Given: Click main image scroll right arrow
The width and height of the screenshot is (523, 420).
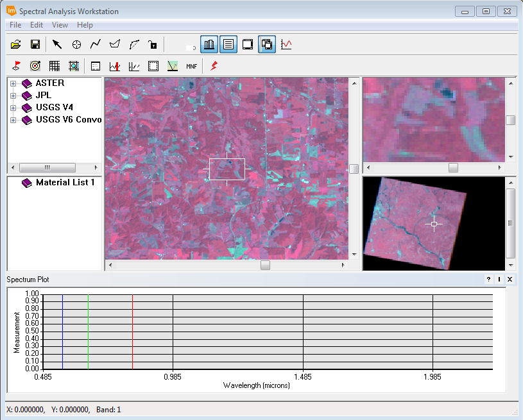Looking at the screenshot, I should coord(343,265).
